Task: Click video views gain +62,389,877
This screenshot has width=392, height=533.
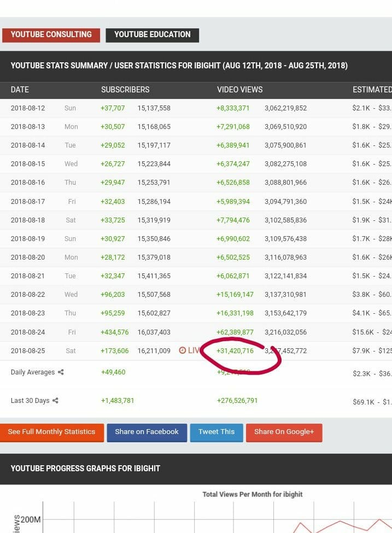Action: click(235, 332)
